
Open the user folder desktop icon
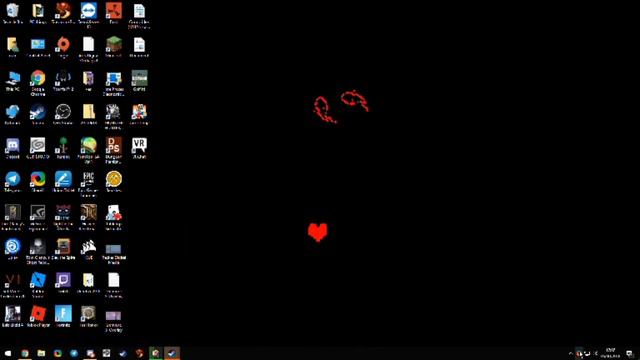(x=13, y=44)
